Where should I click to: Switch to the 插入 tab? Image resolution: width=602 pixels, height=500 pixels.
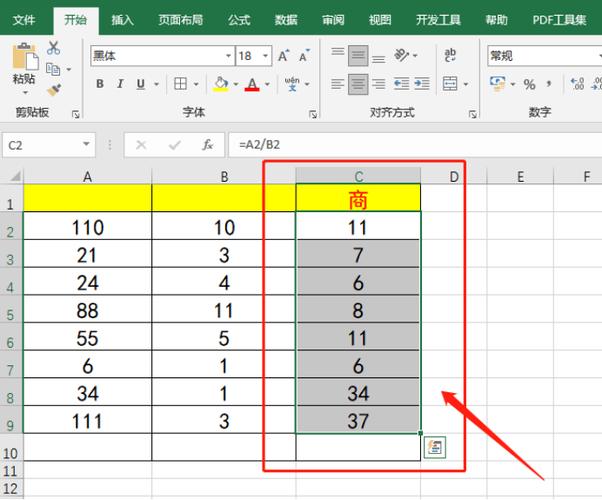pyautogui.click(x=122, y=20)
